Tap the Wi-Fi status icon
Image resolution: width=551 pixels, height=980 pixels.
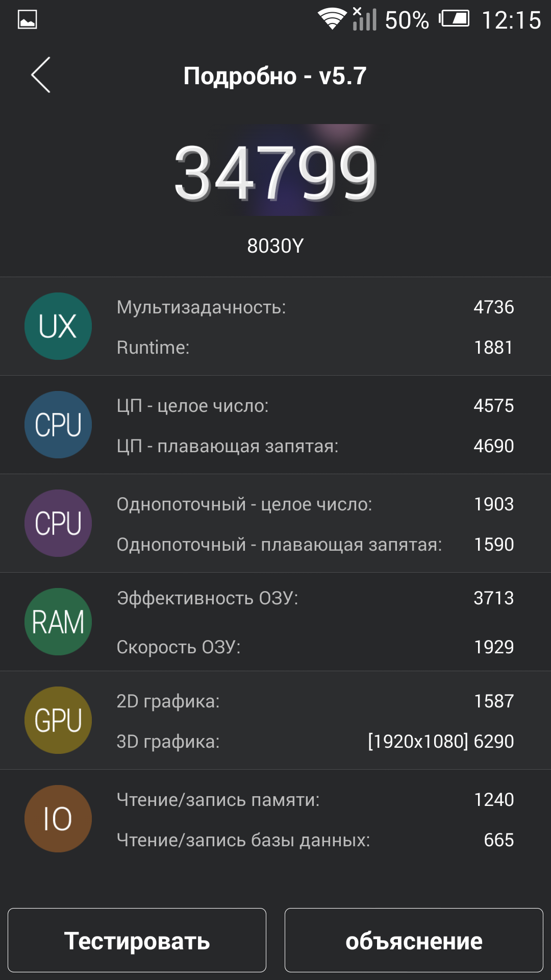pos(332,19)
